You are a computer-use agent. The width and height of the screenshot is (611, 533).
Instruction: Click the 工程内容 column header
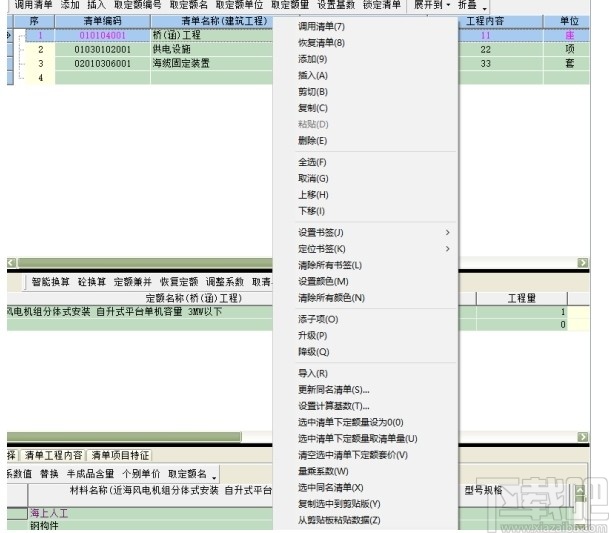tap(485, 21)
